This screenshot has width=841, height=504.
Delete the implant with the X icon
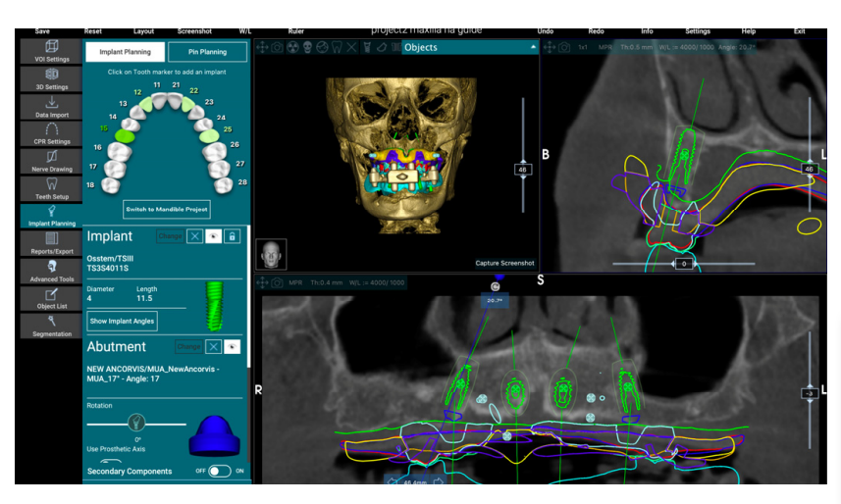click(x=195, y=236)
